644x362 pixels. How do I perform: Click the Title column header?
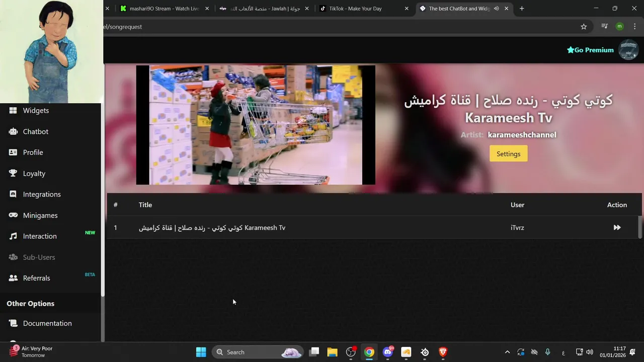[x=145, y=205]
